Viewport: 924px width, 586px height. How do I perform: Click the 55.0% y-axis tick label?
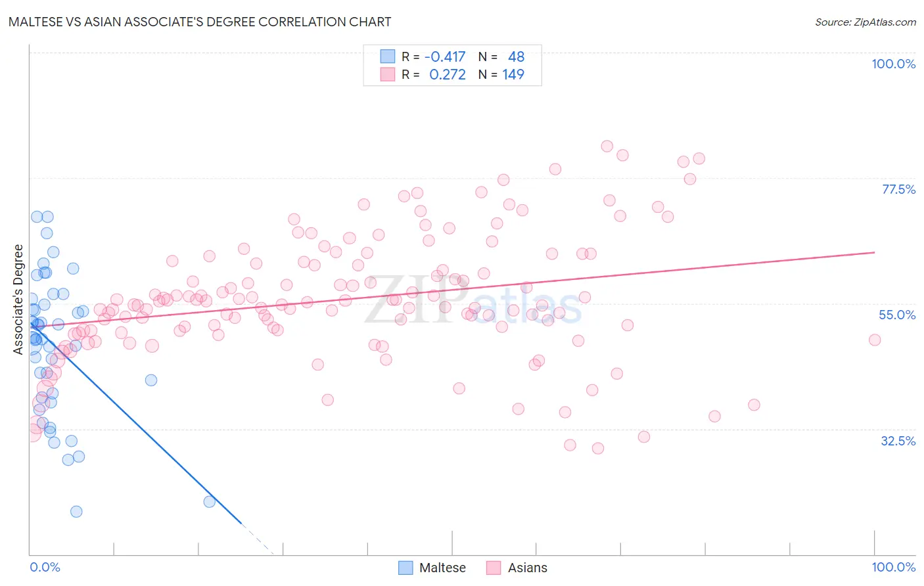897,315
